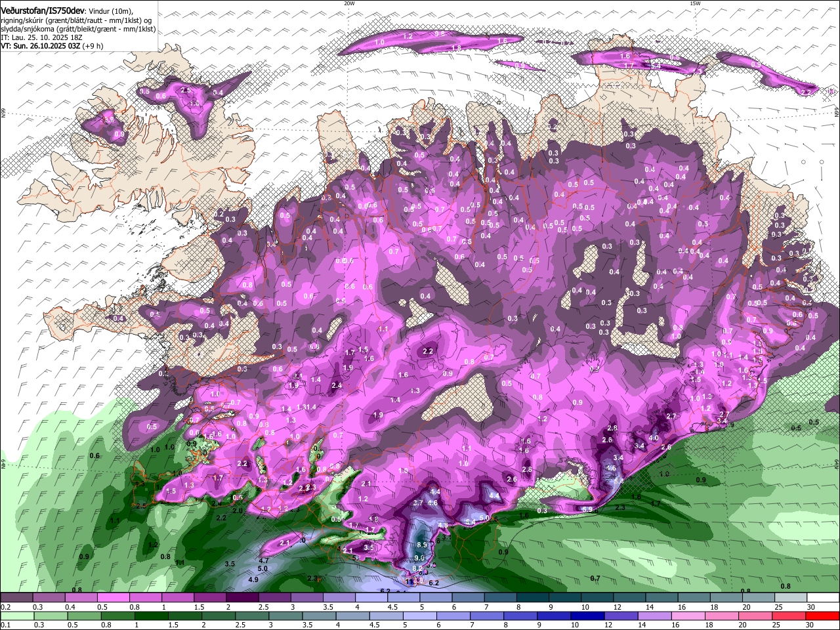Click the title text "Veðurstofan/IS750dev"
Viewport: 840px width, 630px height.
pos(43,11)
